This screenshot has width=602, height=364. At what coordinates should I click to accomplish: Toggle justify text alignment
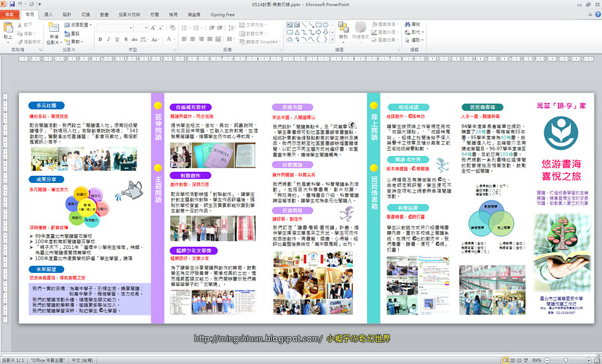point(210,39)
